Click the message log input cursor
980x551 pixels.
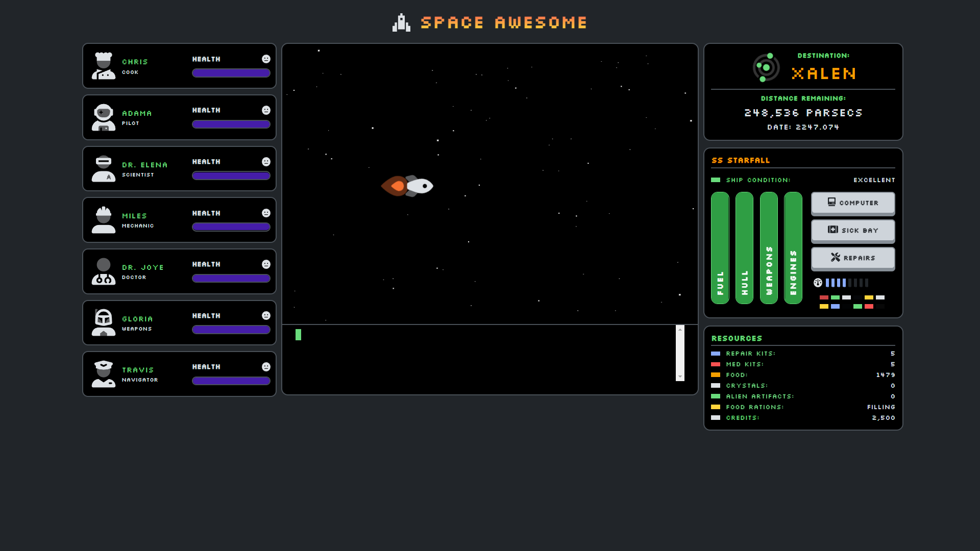point(298,335)
